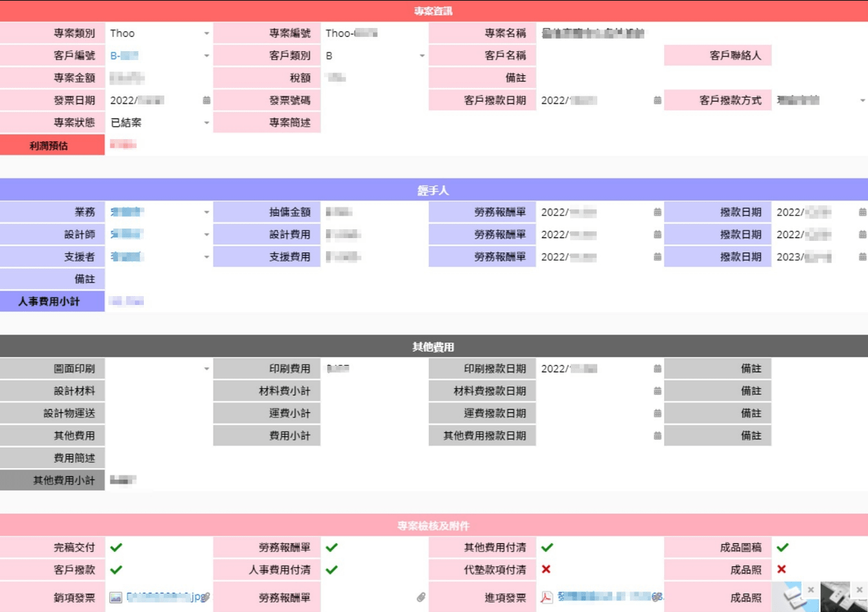Image resolution: width=868 pixels, height=612 pixels.
Task: Click the 運費小計 input field
Action: click(x=374, y=413)
